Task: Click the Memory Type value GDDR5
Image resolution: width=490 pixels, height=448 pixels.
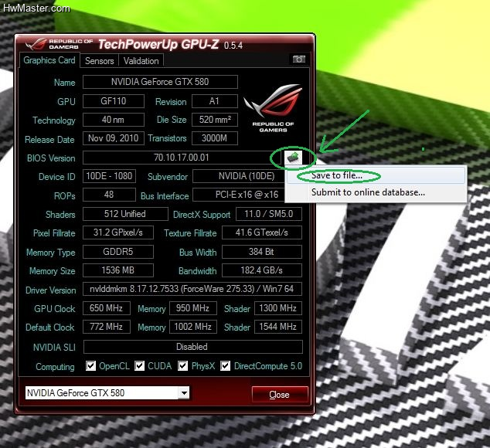Action: click(118, 252)
